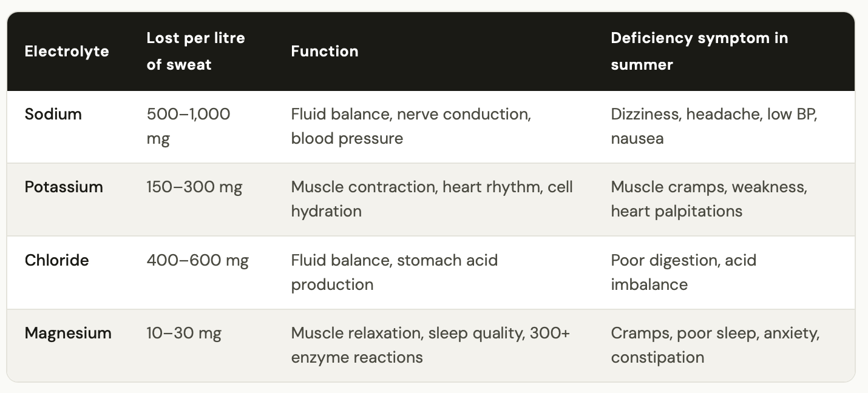Select 'Poor digestion, acid imbalance' cell
Screen dimensions: 868x393
683,272
